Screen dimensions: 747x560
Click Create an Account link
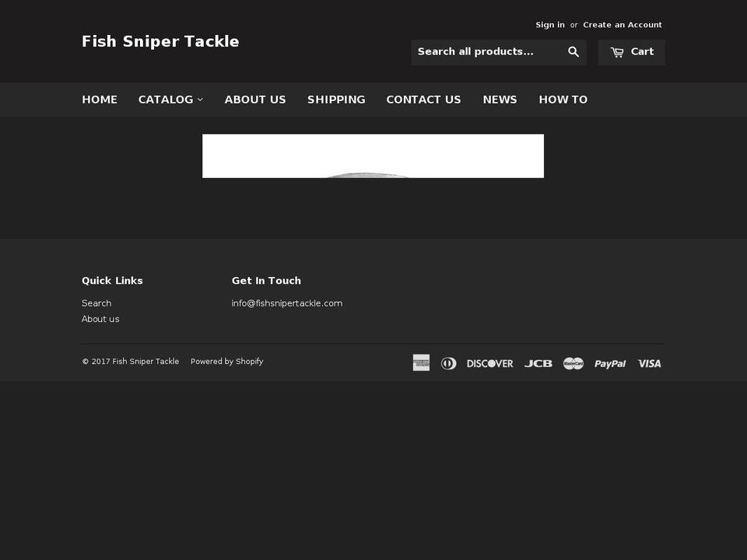click(622, 25)
